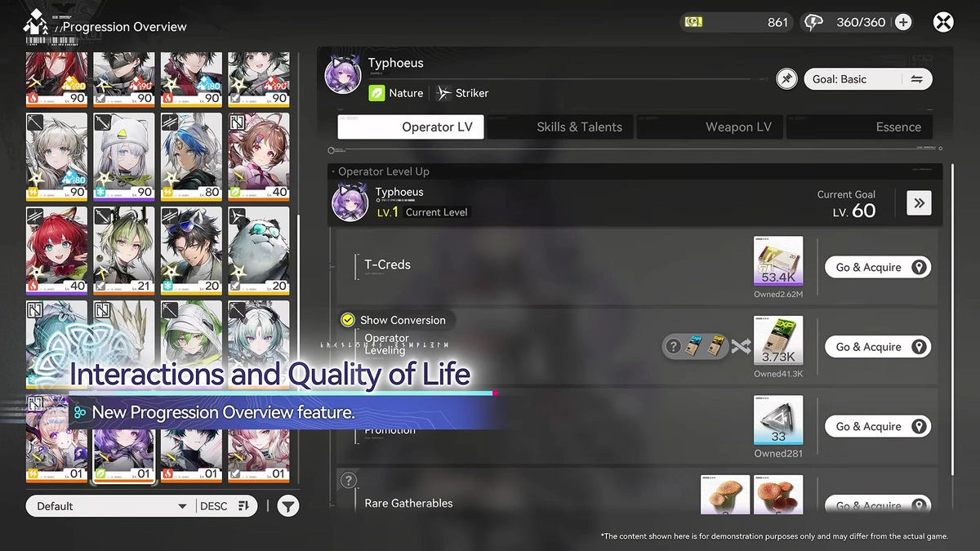Toggle the Show Conversion checkbox

click(347, 320)
